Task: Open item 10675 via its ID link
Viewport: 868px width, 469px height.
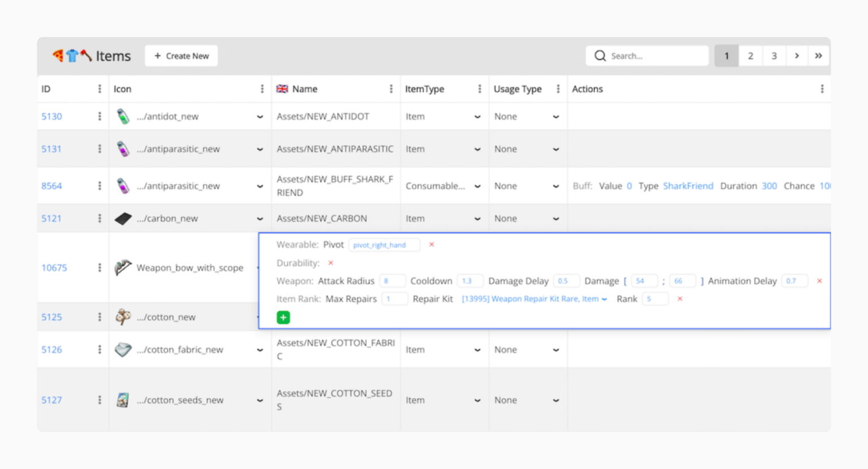Action: click(54, 268)
